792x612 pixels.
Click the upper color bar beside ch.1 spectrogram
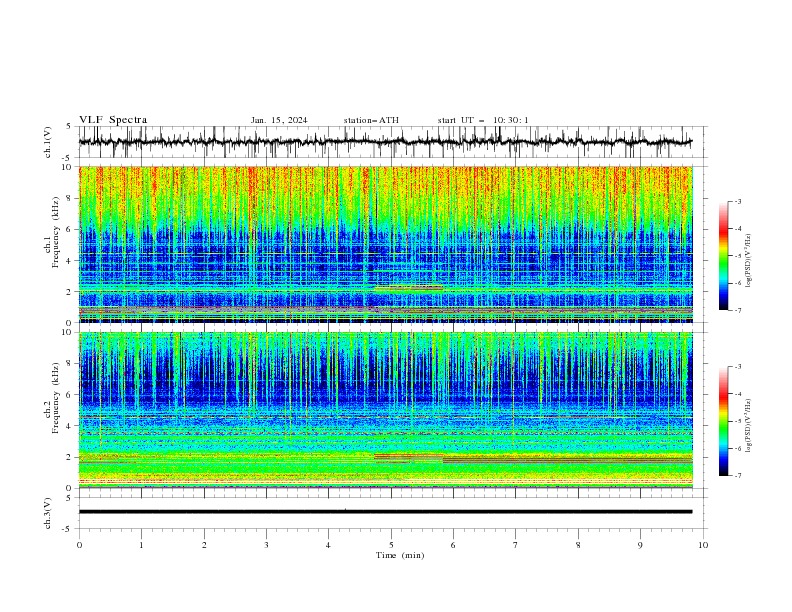tap(724, 256)
